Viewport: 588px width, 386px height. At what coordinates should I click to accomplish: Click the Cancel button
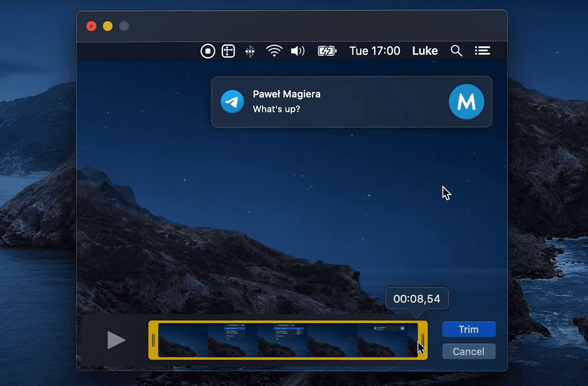coord(469,351)
